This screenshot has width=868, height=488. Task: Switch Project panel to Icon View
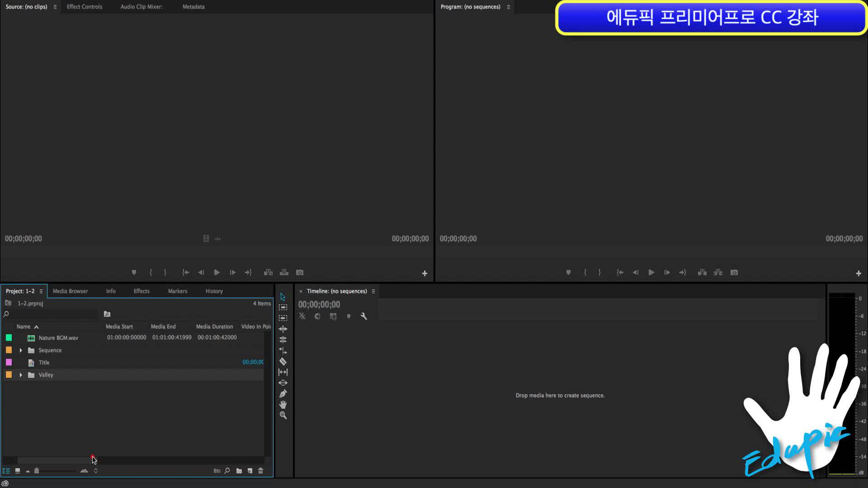tap(17, 470)
